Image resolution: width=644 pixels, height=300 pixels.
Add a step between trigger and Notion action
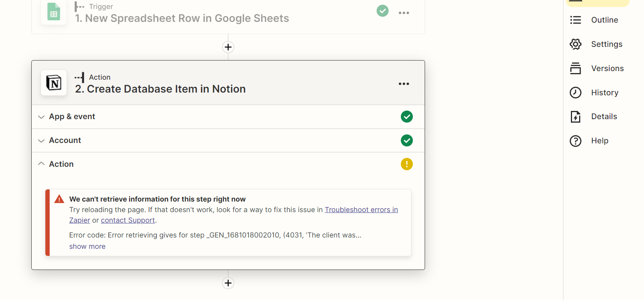coord(228,47)
